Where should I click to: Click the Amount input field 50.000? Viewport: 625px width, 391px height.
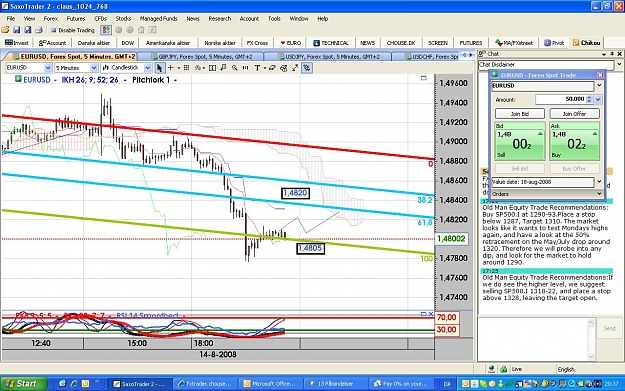tap(560, 99)
